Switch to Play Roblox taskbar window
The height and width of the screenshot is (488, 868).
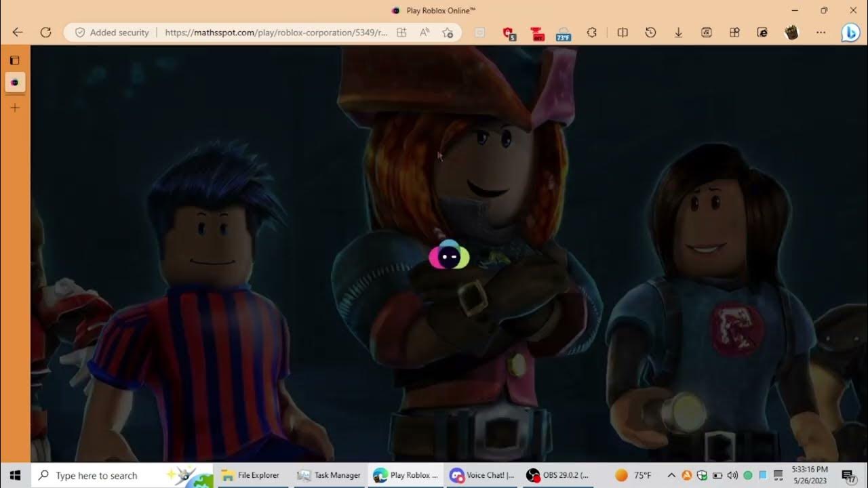click(406, 475)
